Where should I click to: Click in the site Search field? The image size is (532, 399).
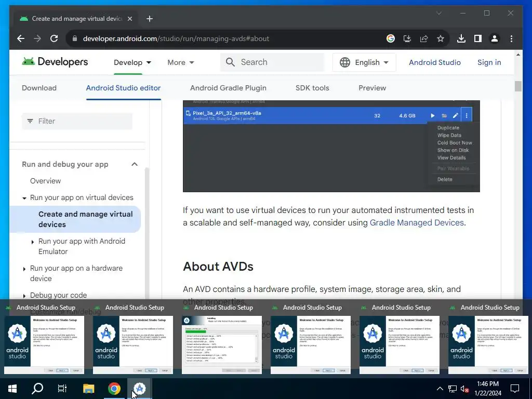point(272,62)
